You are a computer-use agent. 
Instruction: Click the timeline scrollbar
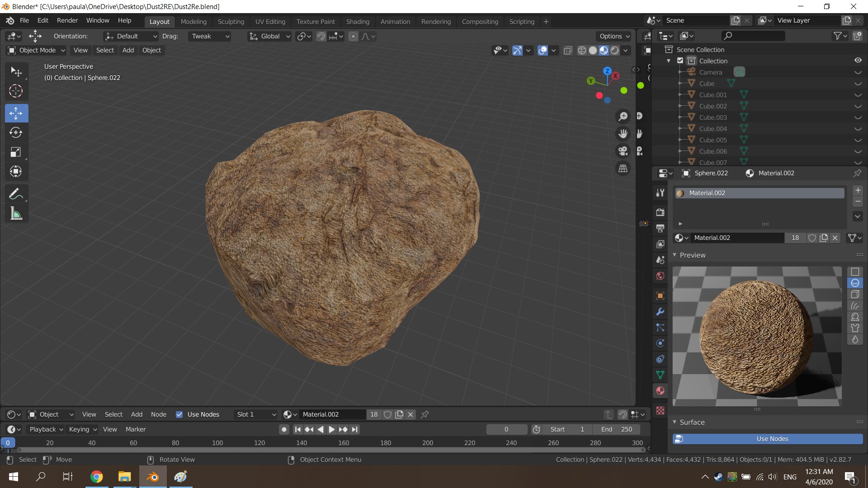330,450
